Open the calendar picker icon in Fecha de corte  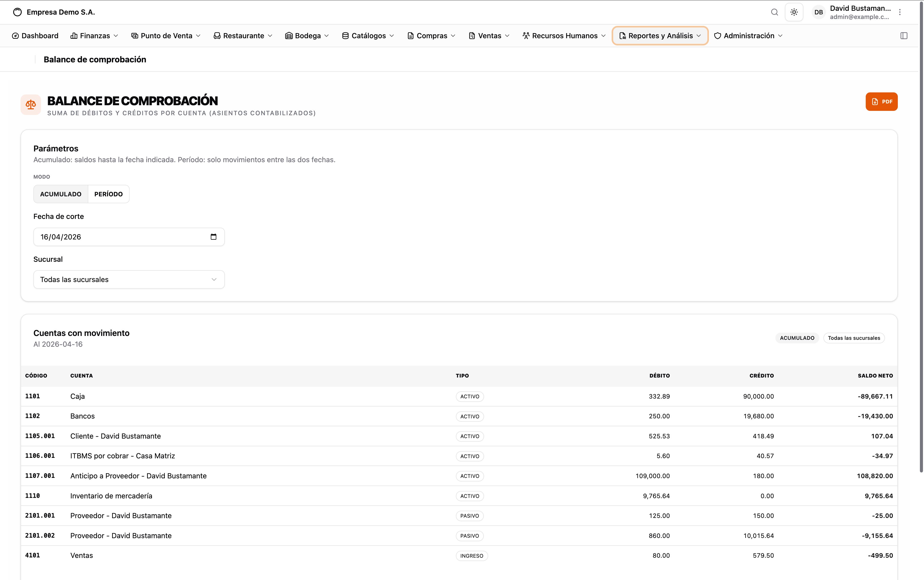[x=214, y=237]
